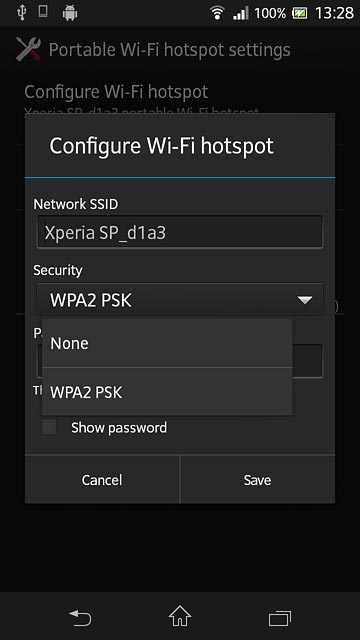Enable the Show password checkbox
The height and width of the screenshot is (640, 360).
point(49,427)
